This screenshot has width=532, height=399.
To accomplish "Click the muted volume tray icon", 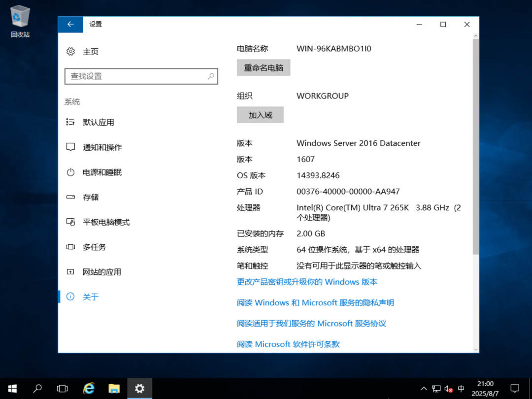I will tap(449, 389).
